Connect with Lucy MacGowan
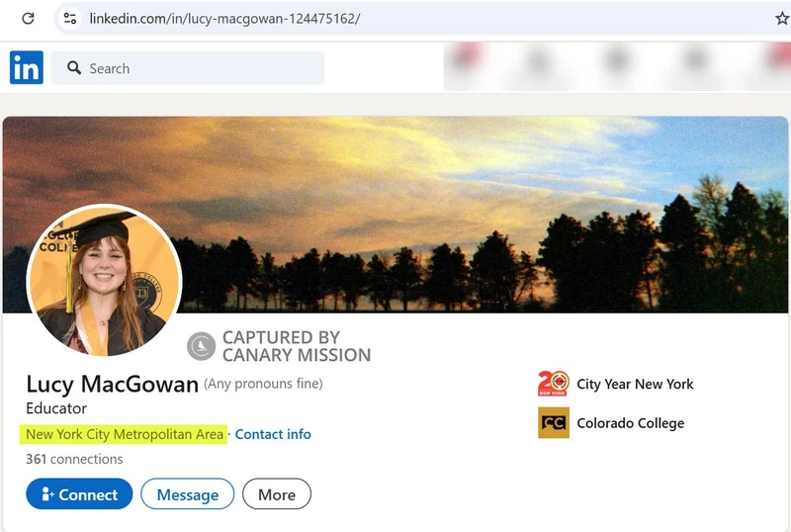This screenshot has width=791, height=532. point(79,494)
